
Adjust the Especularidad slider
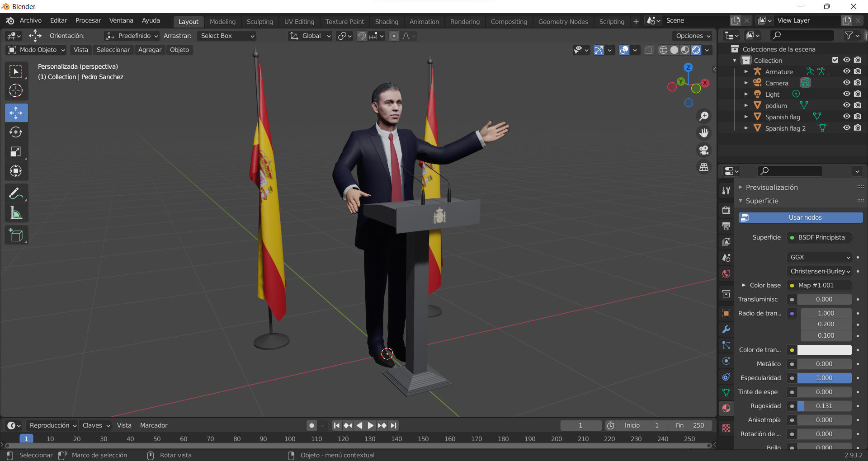(x=824, y=378)
